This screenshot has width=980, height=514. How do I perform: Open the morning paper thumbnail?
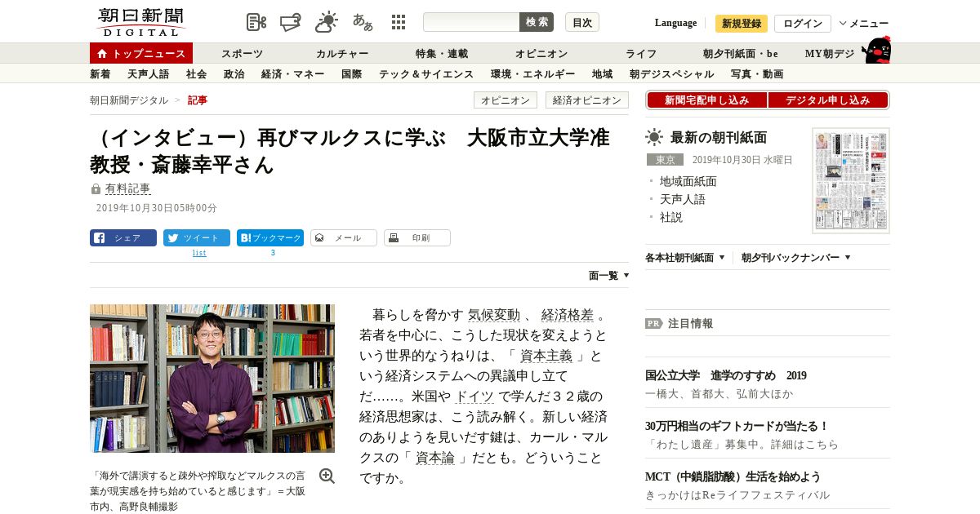[851, 180]
